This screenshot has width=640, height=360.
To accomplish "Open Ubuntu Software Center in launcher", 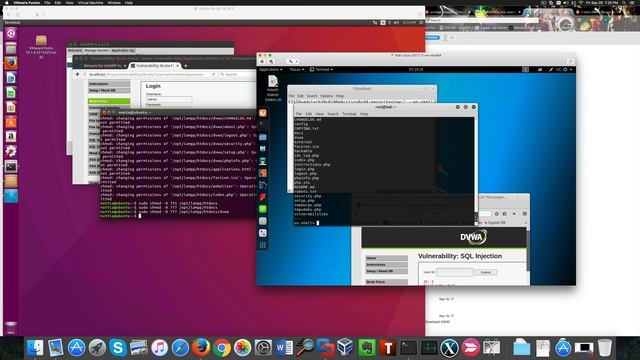I will pyautogui.click(x=11, y=122).
